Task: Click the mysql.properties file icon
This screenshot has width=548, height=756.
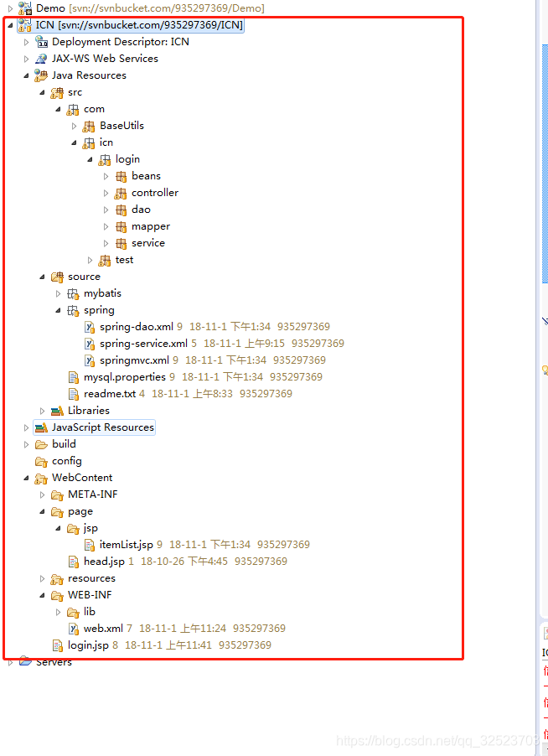Action: coord(73,377)
